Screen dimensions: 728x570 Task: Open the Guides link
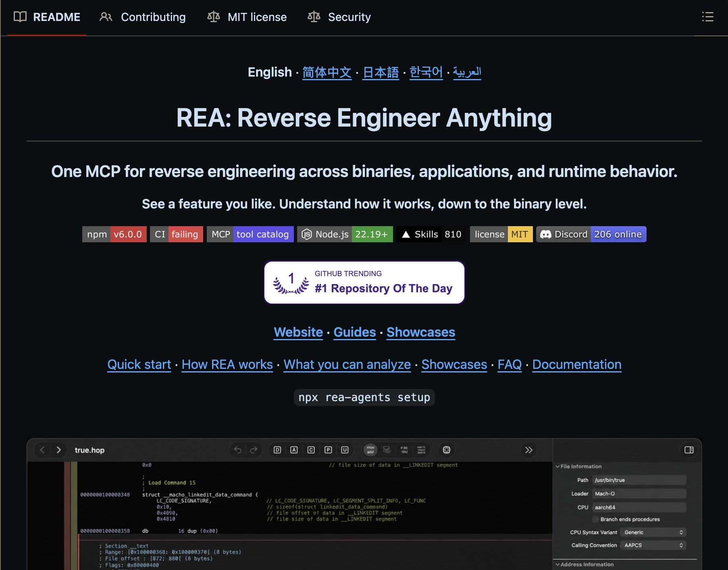pos(355,332)
